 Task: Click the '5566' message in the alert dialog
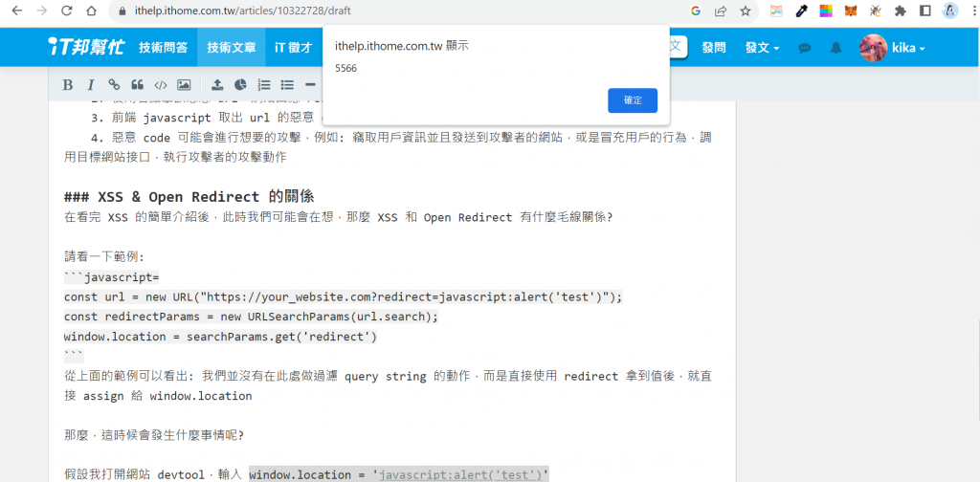[x=346, y=68]
